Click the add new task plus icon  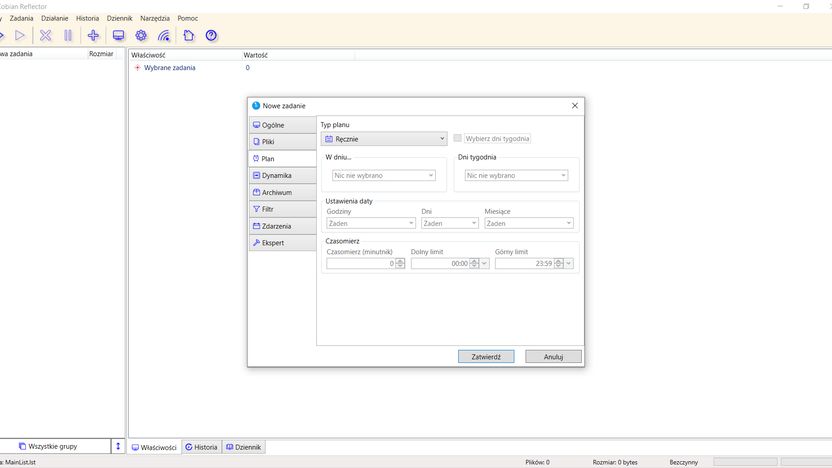[x=93, y=36]
